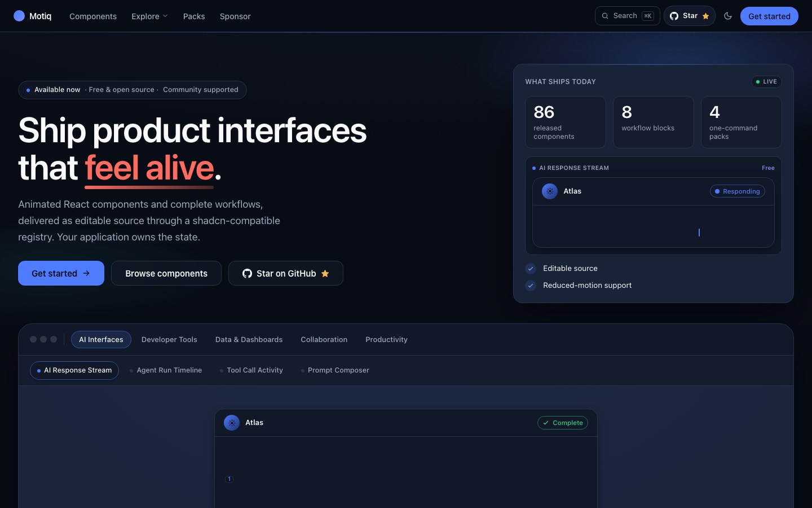812x508 pixels.
Task: Click the Complete status badge
Action: click(x=563, y=423)
